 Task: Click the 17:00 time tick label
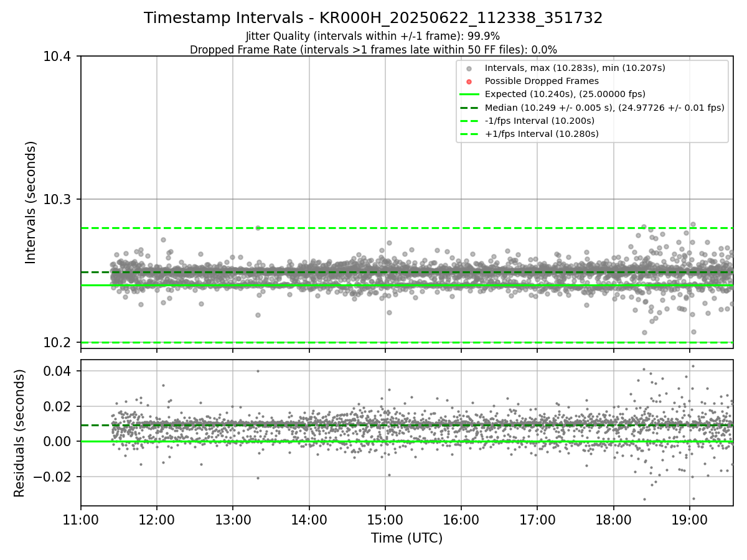point(537,519)
